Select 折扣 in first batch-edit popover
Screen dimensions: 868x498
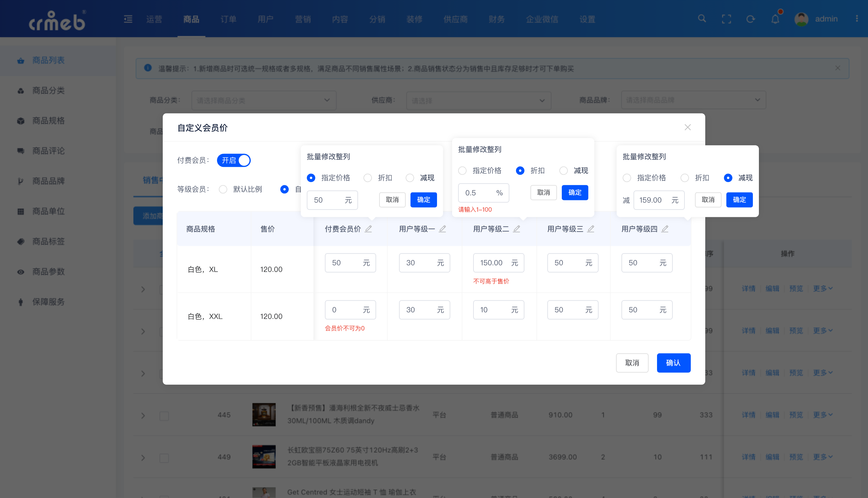click(367, 178)
